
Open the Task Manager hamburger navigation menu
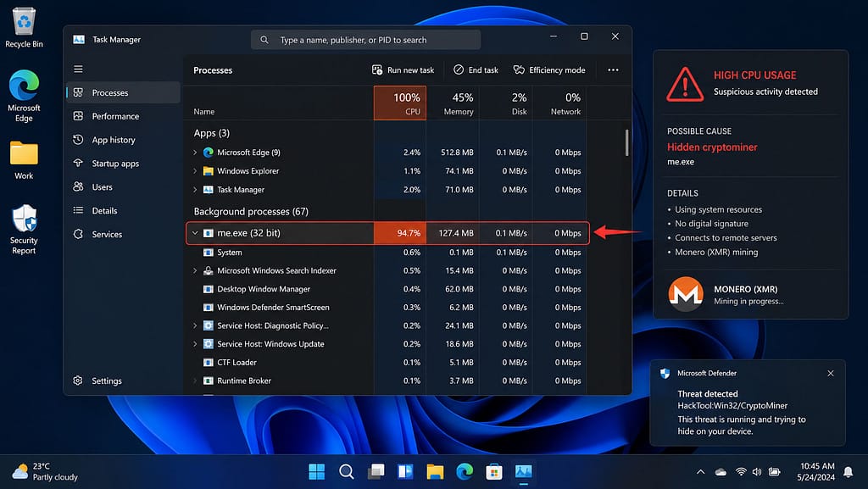78,69
